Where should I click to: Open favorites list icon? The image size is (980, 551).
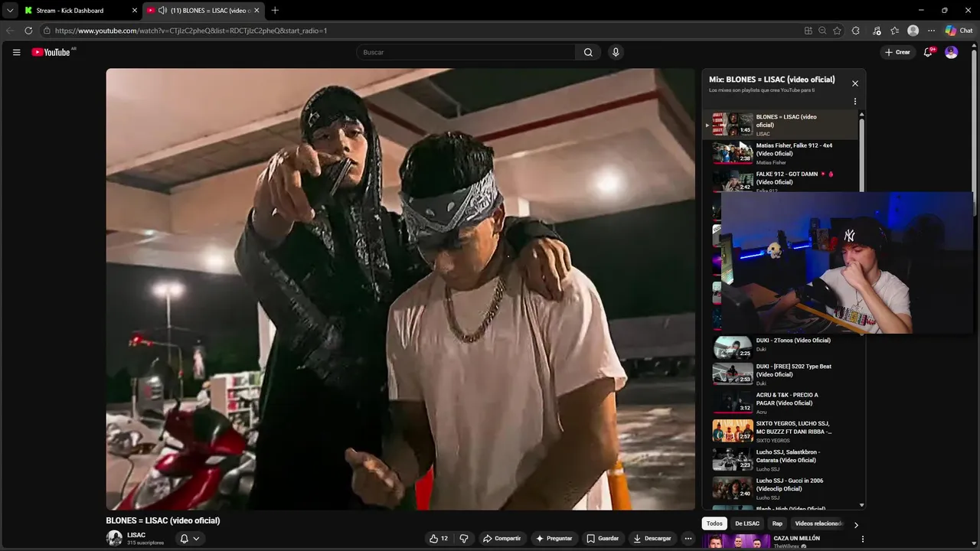click(x=894, y=31)
